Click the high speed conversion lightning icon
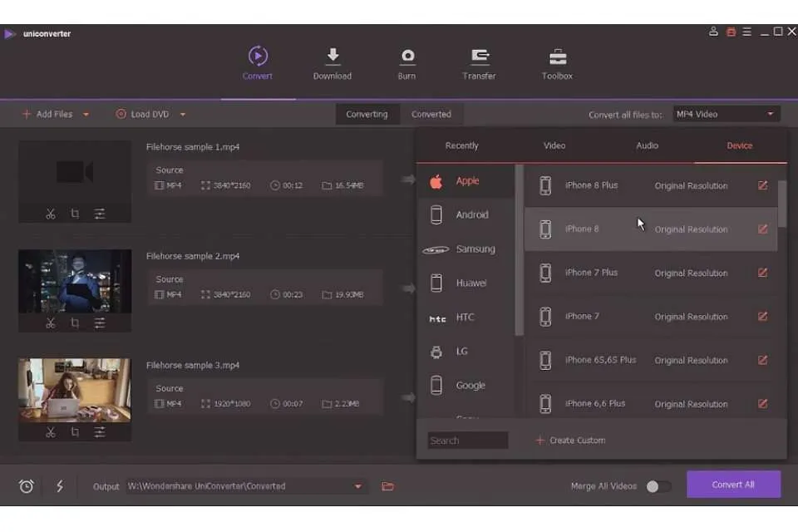Screen dimensions: 798x532 [60, 486]
